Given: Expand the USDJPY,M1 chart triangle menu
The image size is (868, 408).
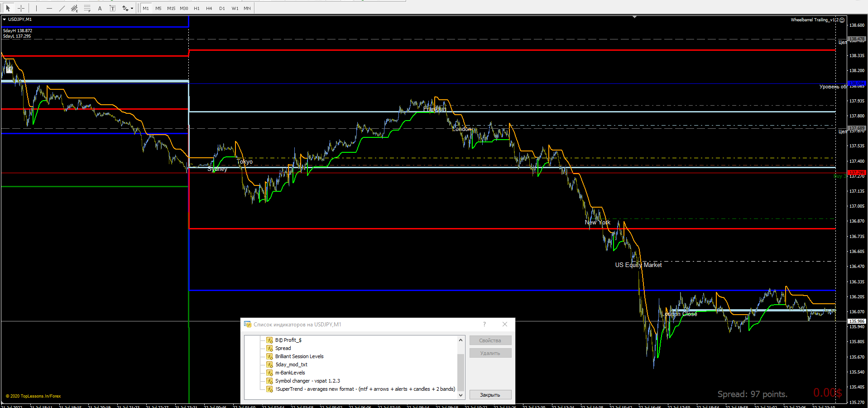Looking at the screenshot, I should tap(4, 19).
